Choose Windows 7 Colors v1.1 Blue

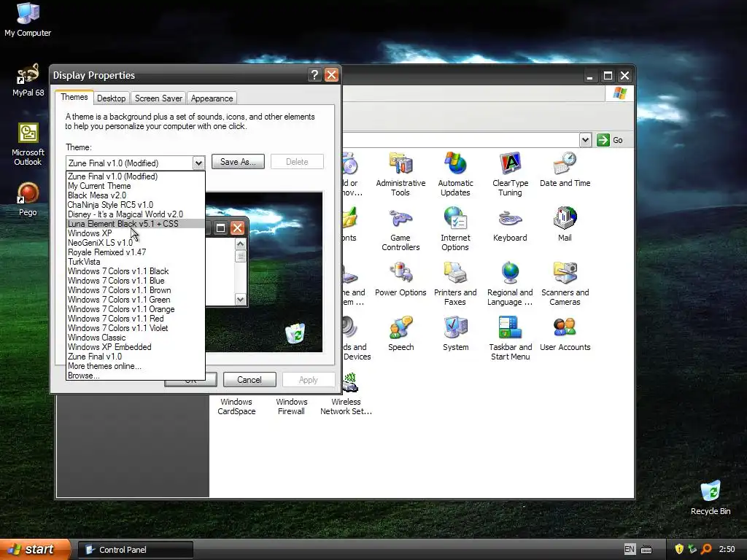coord(136,281)
